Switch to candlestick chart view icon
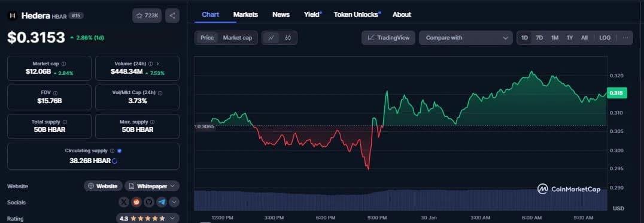Viewport: 644px width, 223px height. click(288, 38)
